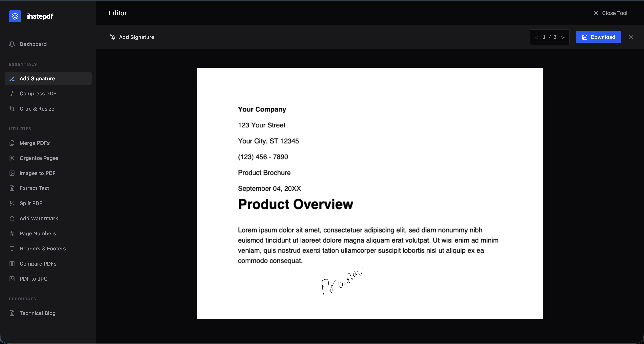
Task: Open the Headers & Footers tool
Action: [x=43, y=249]
